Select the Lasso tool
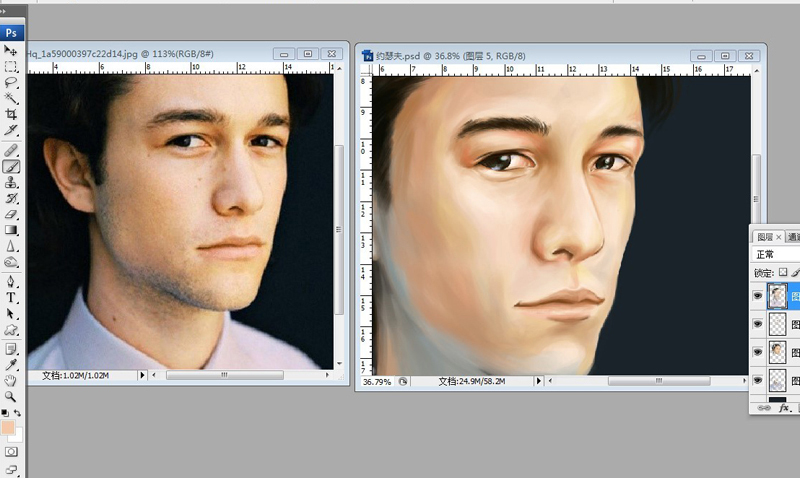This screenshot has height=478, width=800. point(10,82)
